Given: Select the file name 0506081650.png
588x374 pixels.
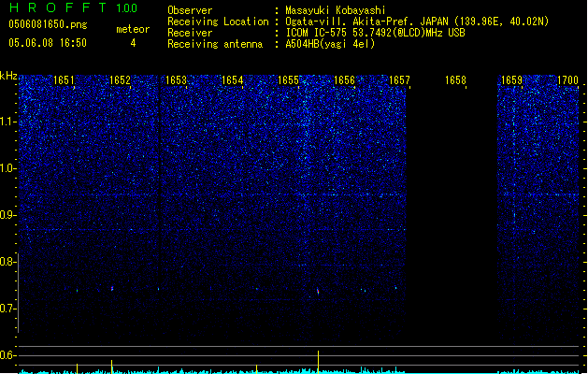Looking at the screenshot, I should (48, 24).
